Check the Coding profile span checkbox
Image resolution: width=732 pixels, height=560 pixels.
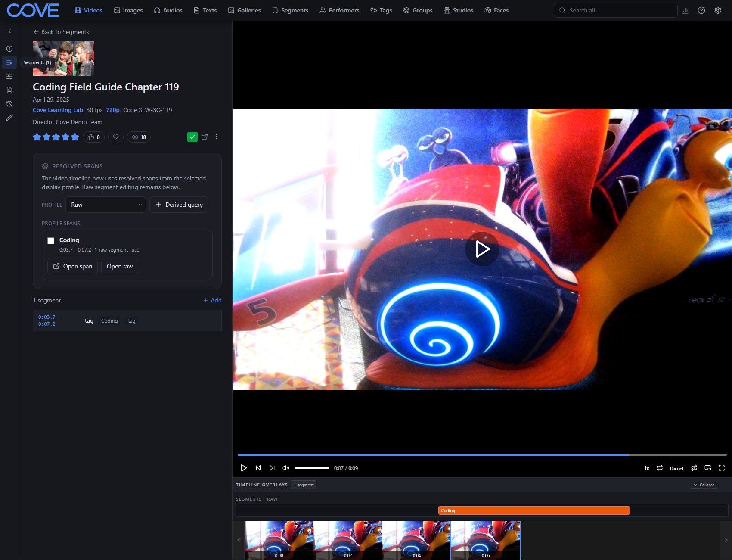[51, 240]
